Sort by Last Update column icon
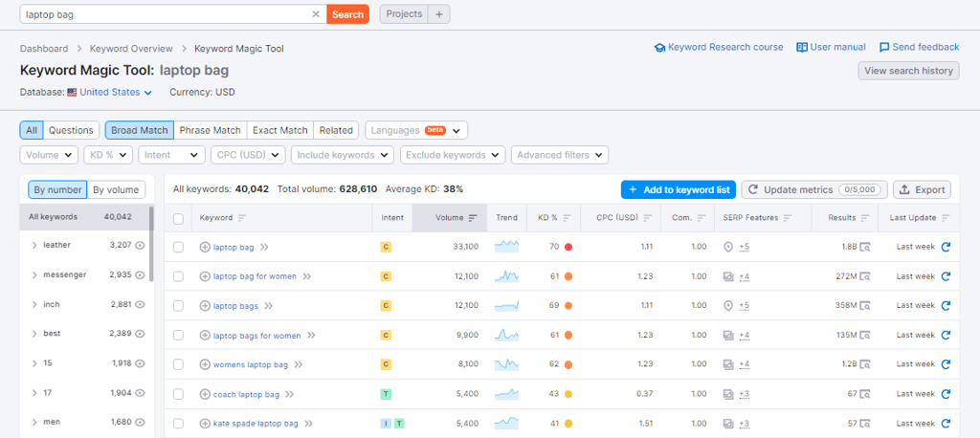The image size is (980, 438). pyautogui.click(x=946, y=218)
